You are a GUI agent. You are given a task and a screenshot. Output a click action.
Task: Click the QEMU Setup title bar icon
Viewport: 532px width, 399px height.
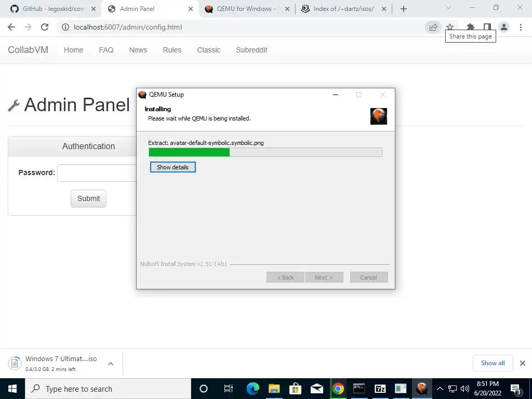[142, 95]
